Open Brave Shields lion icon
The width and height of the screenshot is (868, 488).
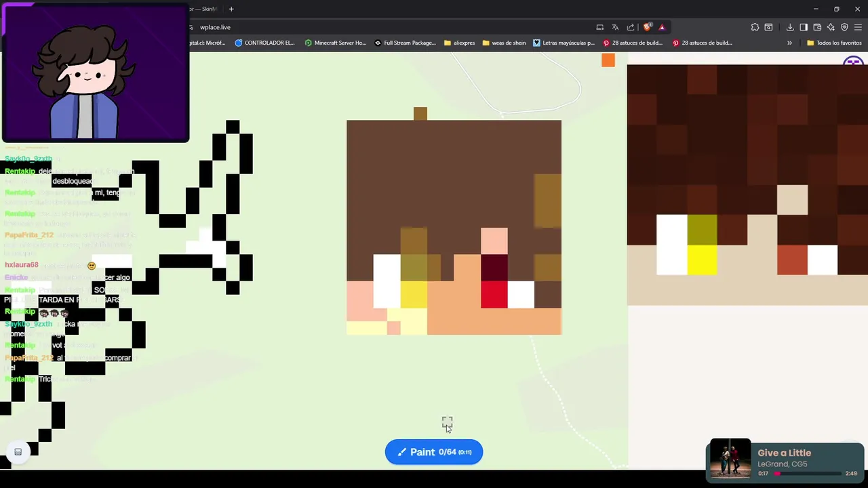click(x=647, y=27)
